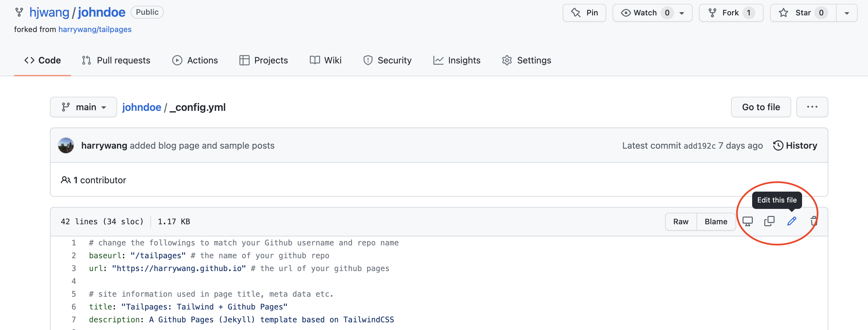Open the Security tab
868x330 pixels.
point(388,61)
